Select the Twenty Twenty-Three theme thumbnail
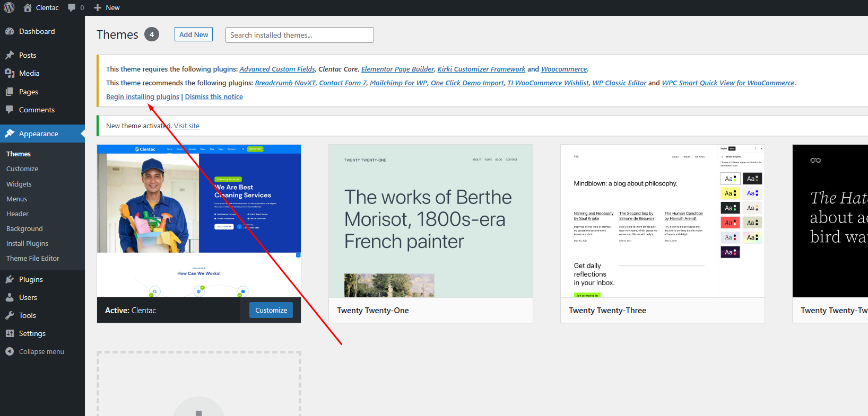 coord(663,221)
